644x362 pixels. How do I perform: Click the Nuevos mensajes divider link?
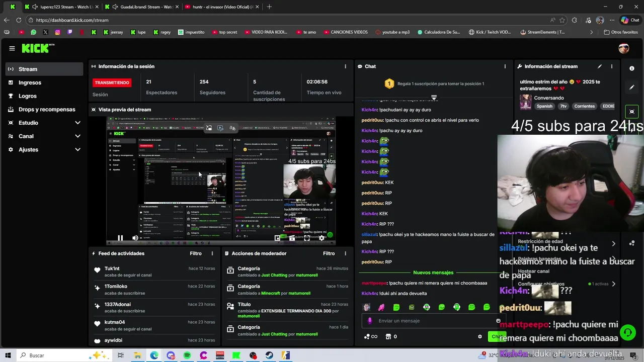pyautogui.click(x=433, y=273)
